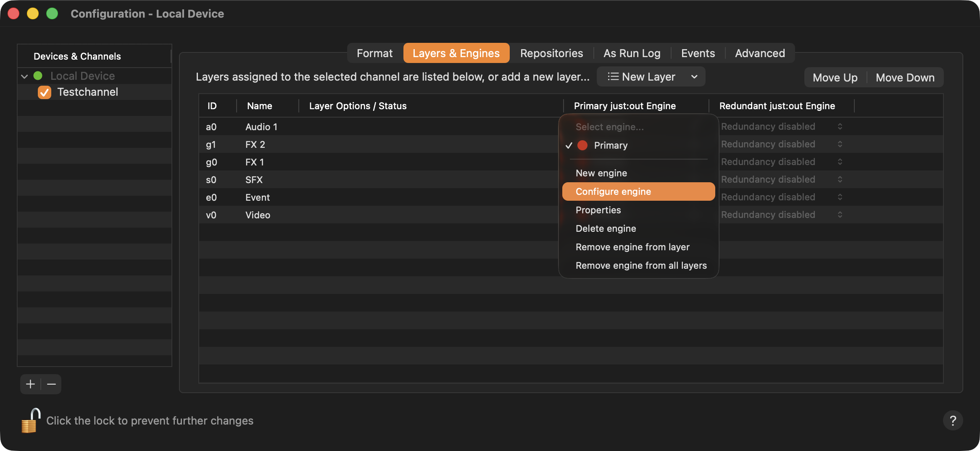
Task: Click layer ID g1
Action: coord(211,144)
